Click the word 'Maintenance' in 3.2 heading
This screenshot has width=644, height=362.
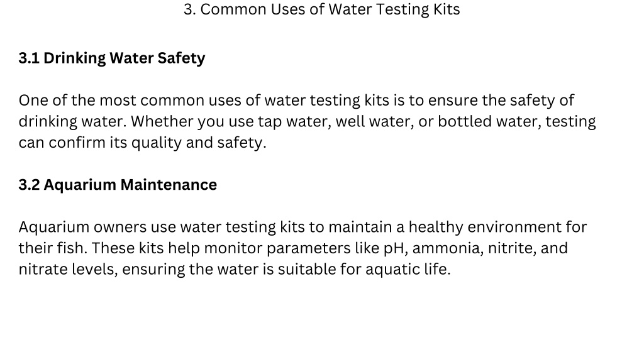tap(169, 185)
